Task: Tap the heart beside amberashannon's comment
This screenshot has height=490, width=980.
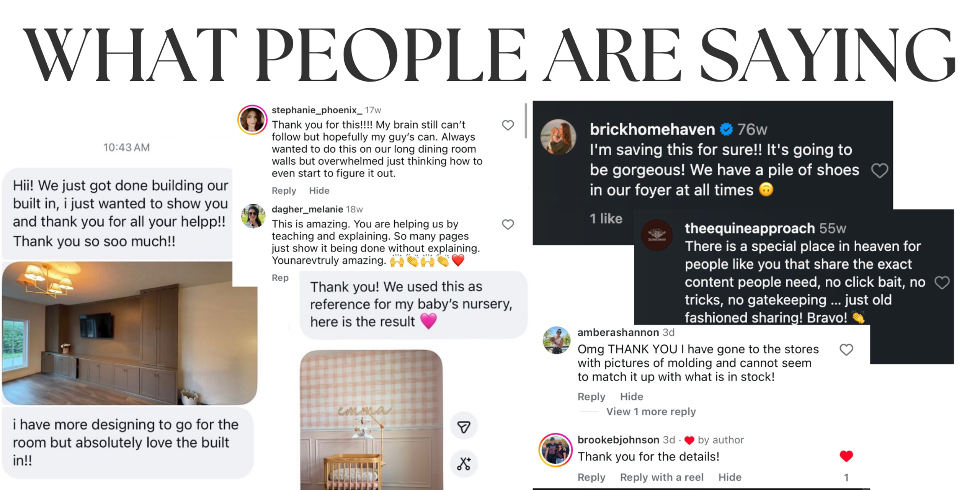Action: pyautogui.click(x=846, y=350)
